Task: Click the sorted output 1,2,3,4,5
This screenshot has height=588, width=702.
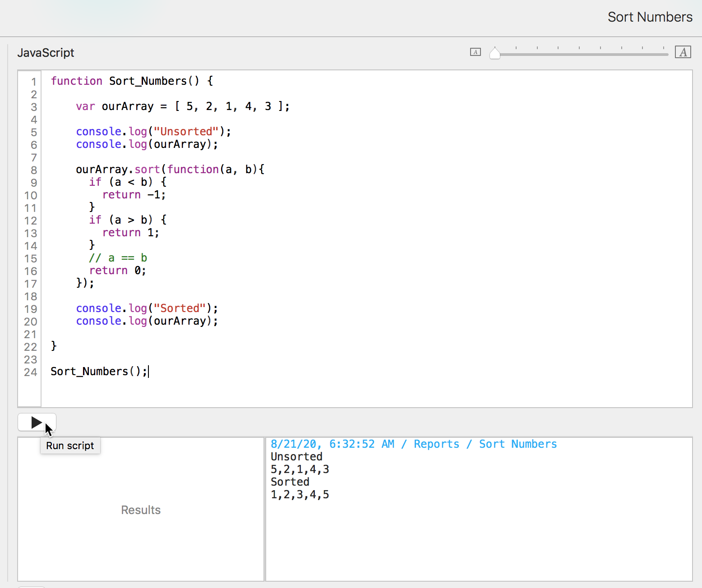Action: pos(300,495)
